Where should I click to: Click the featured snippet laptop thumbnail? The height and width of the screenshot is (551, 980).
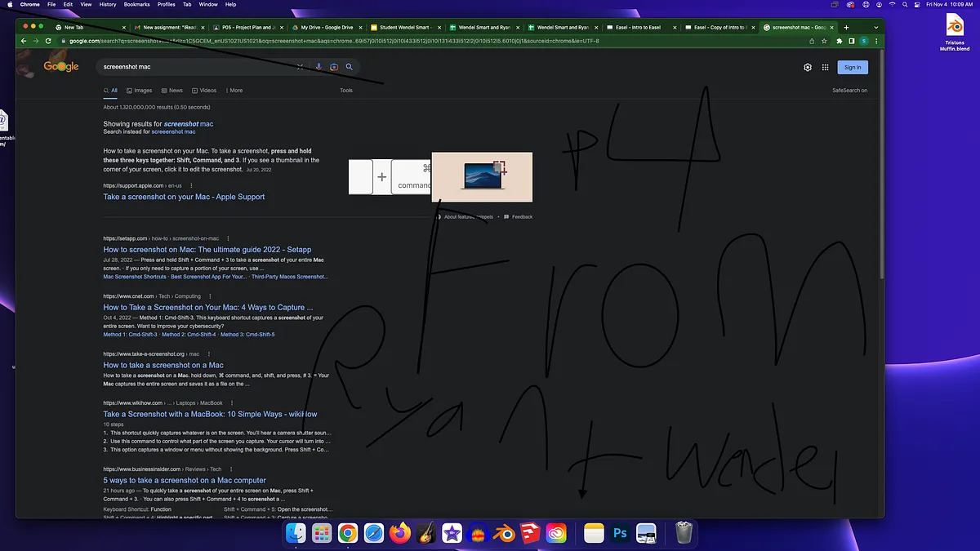482,177
